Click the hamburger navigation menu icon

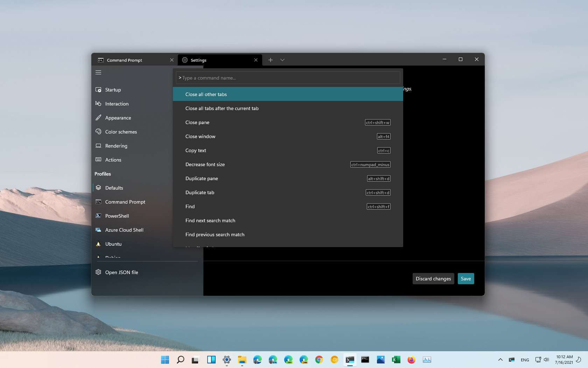click(98, 73)
